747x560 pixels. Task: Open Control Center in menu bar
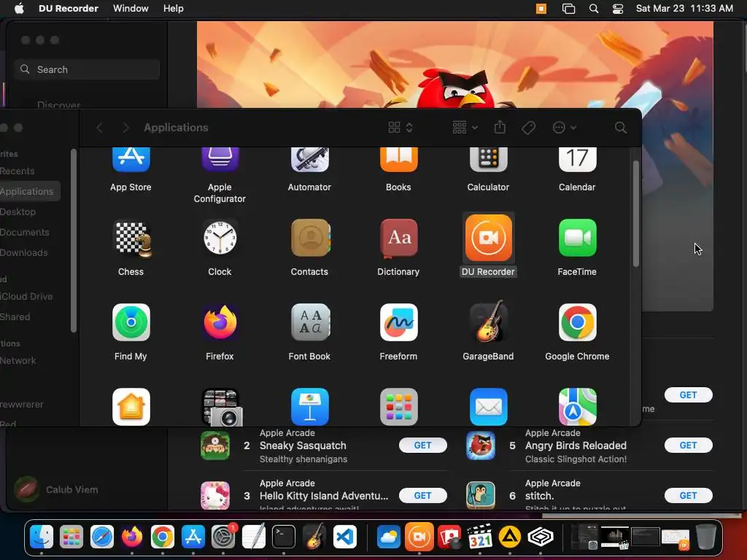[617, 9]
